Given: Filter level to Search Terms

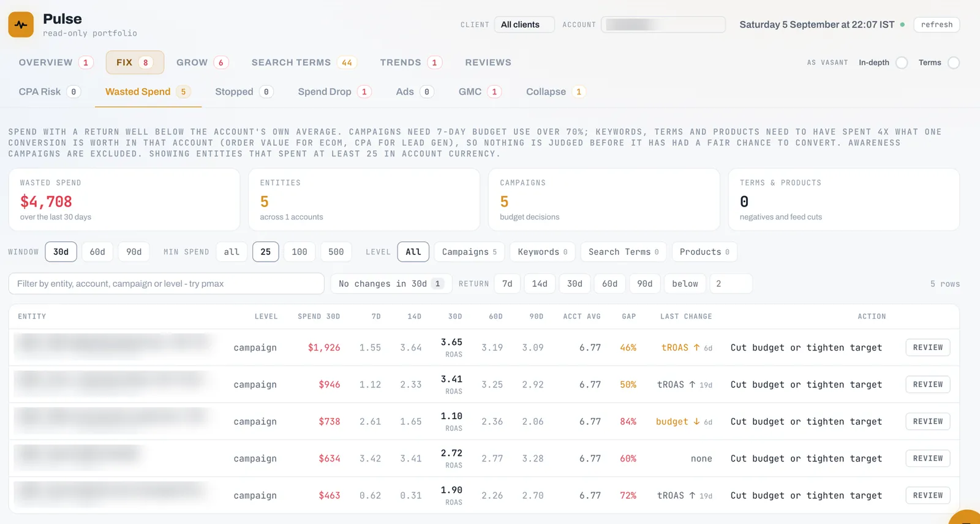Looking at the screenshot, I should pyautogui.click(x=624, y=252).
